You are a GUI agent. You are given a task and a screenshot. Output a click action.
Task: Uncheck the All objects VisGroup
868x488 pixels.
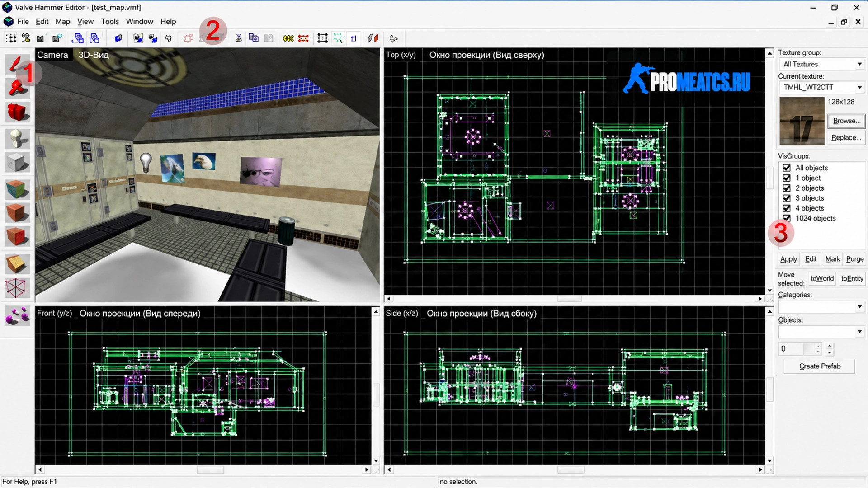(x=787, y=168)
